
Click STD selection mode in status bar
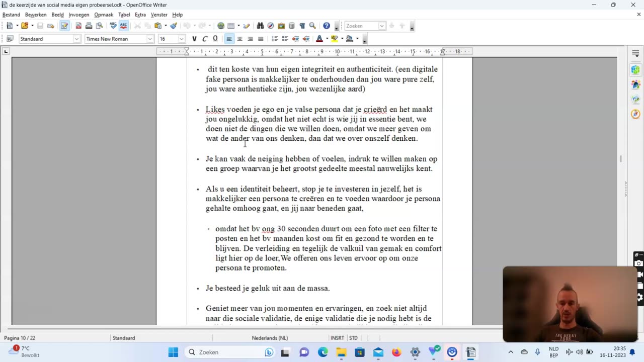tap(353, 338)
